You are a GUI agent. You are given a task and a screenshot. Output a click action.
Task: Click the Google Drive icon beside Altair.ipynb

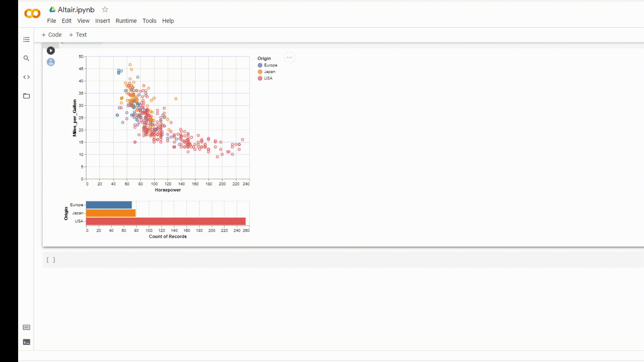click(x=52, y=9)
